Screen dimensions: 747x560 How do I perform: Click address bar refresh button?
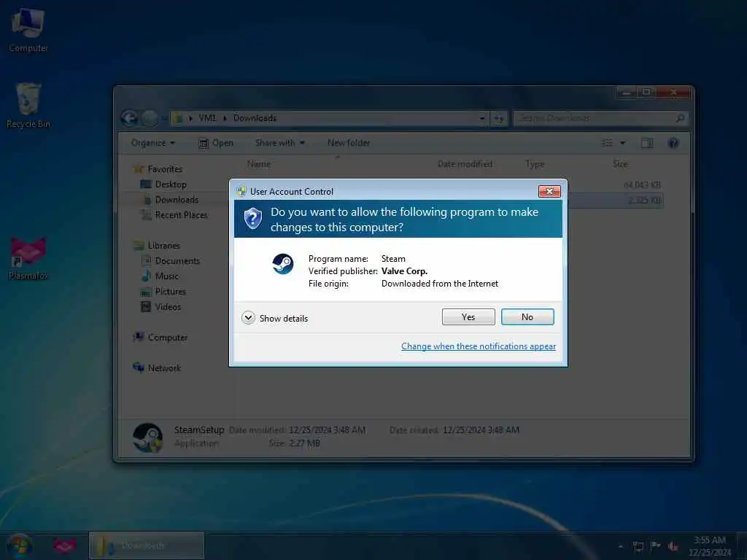[x=499, y=118]
